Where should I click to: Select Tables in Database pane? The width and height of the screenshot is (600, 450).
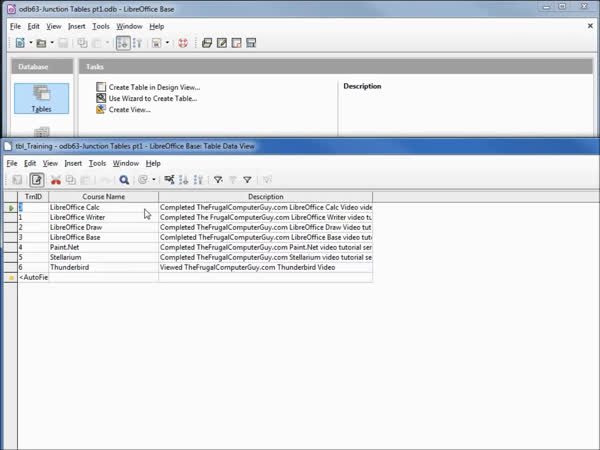[41, 98]
